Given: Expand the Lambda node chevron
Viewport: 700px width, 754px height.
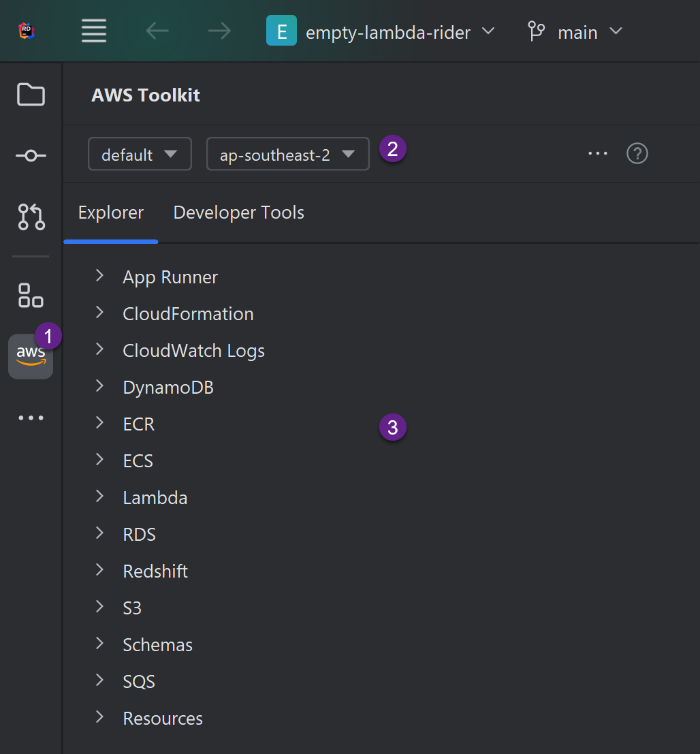Looking at the screenshot, I should (99, 497).
